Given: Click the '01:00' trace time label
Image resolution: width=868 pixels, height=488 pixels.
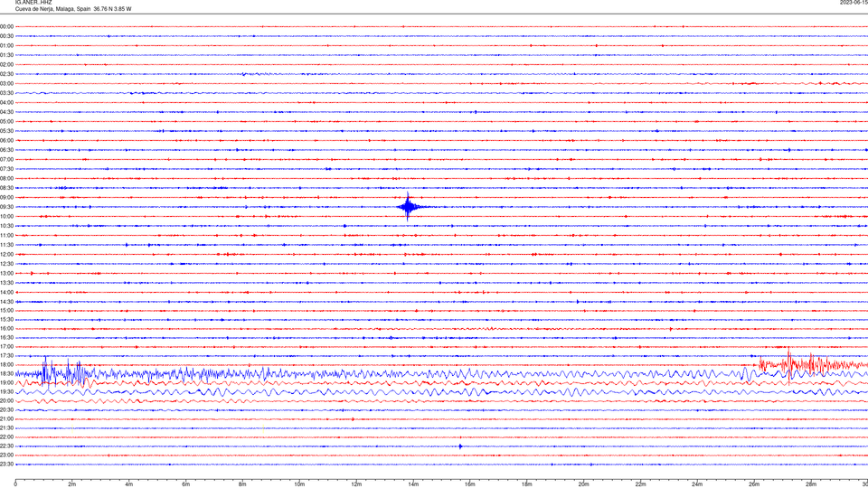Looking at the screenshot, I should [6, 45].
